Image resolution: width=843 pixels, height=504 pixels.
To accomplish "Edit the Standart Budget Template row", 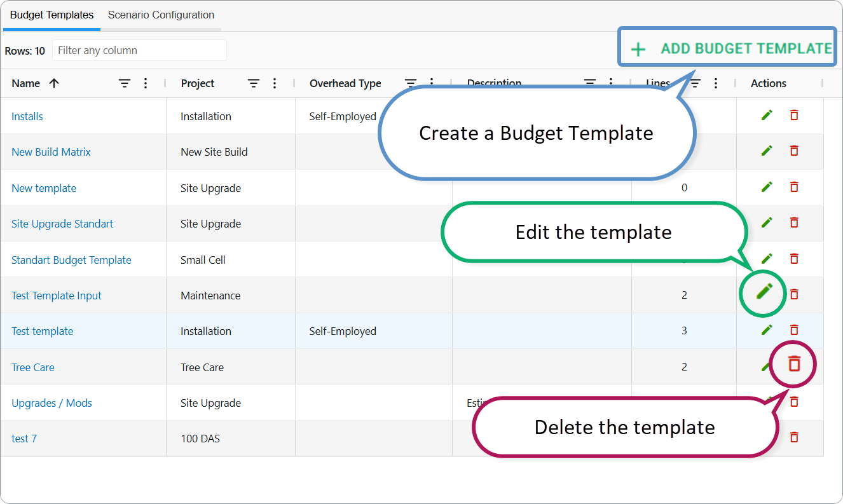I will click(767, 259).
